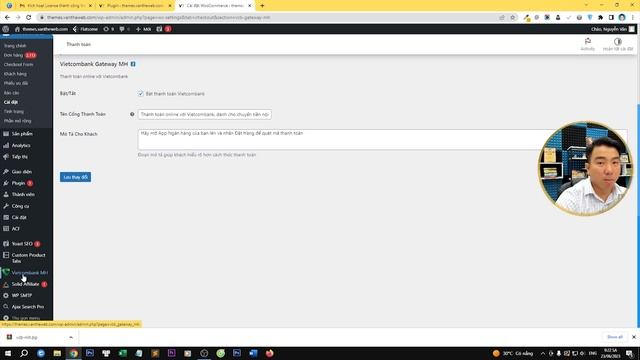The height and width of the screenshot is (360, 640).
Task: Open Windows Start menu
Action: coord(8,353)
